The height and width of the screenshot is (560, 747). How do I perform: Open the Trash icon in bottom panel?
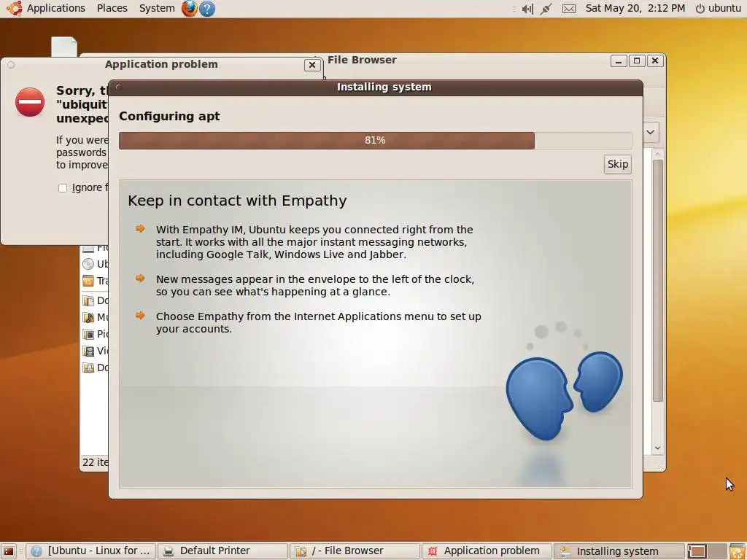738,551
